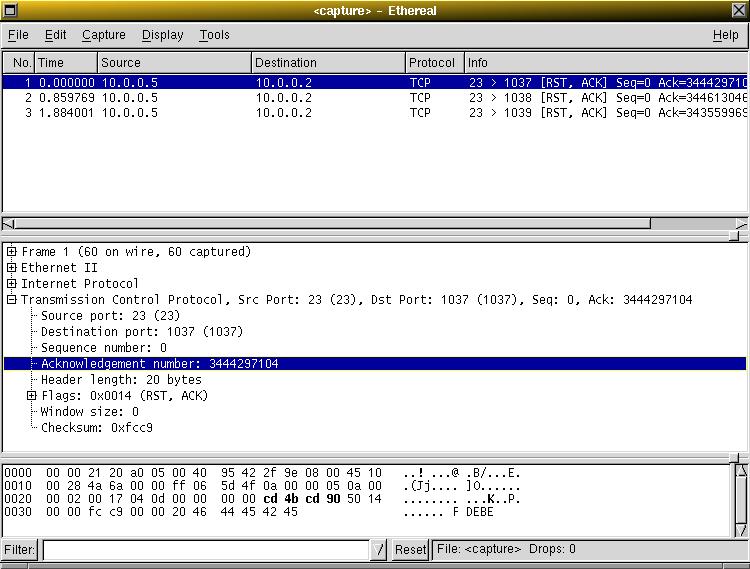Sort packets by Protocol column header

point(435,63)
